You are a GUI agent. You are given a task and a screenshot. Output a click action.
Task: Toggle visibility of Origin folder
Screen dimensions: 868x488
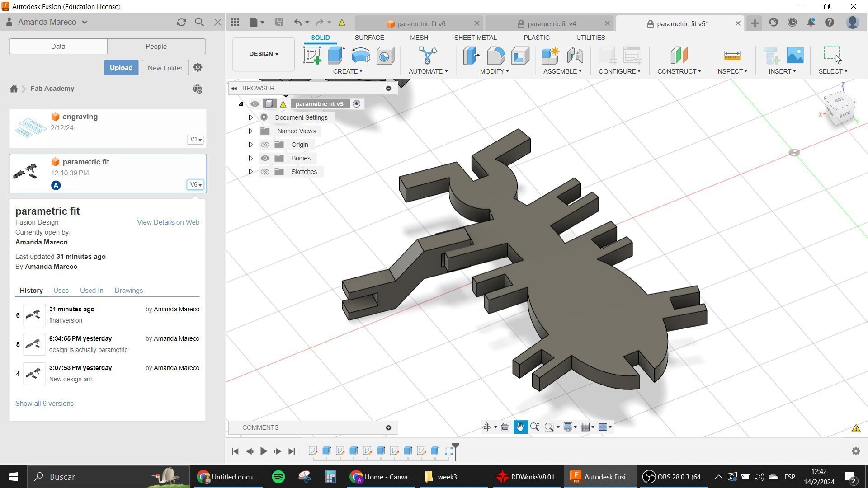pos(265,145)
